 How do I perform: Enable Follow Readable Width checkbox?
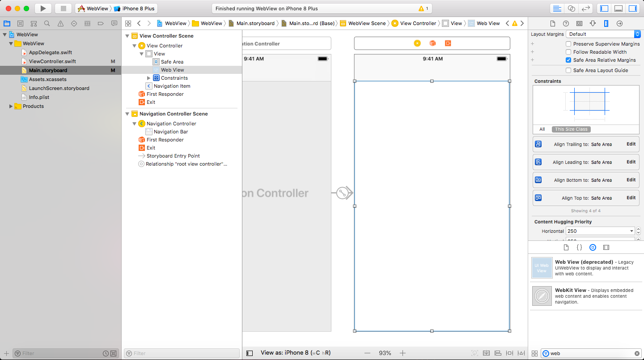tap(568, 52)
